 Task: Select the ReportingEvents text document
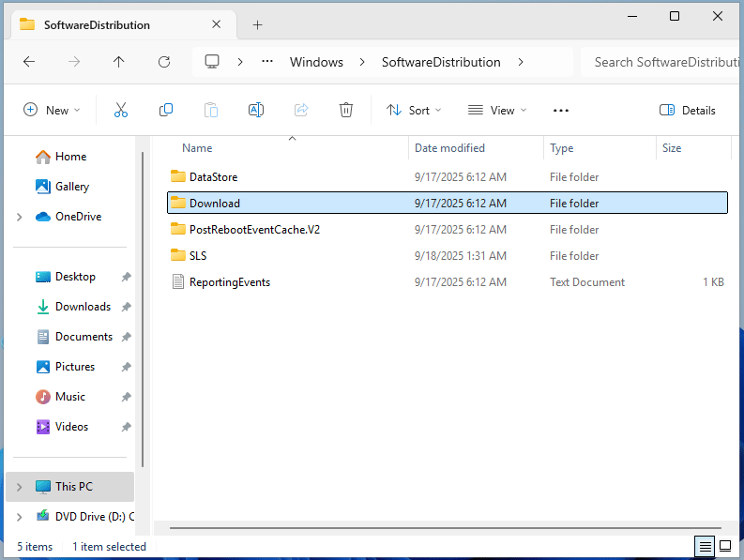tap(229, 282)
